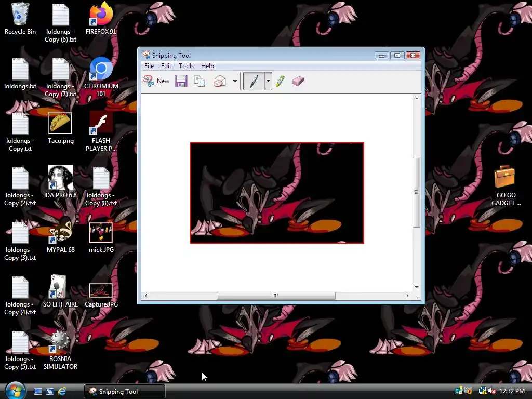The image size is (532, 399).
Task: Open the Windows Start orb
Action: (x=15, y=391)
